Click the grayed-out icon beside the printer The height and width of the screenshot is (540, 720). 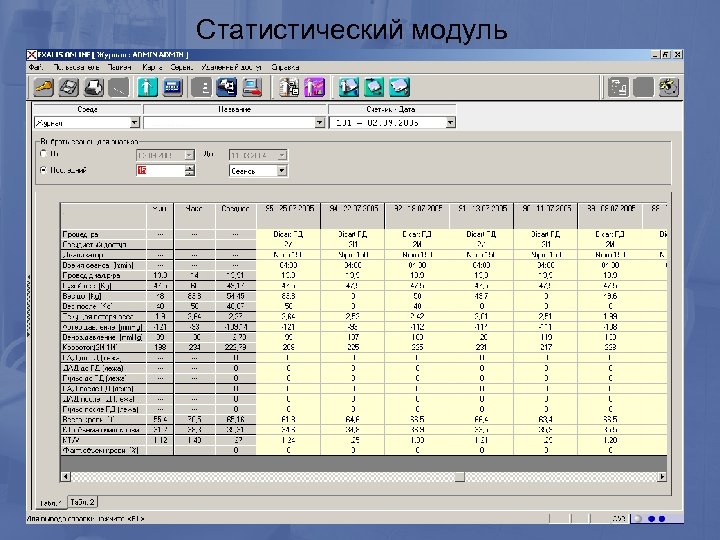tap(118, 87)
